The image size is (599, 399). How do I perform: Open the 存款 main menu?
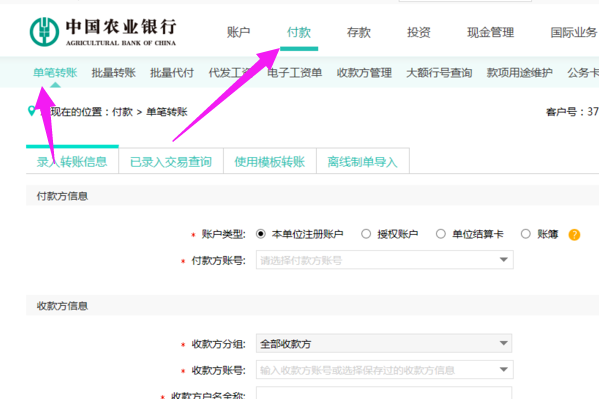tap(359, 32)
